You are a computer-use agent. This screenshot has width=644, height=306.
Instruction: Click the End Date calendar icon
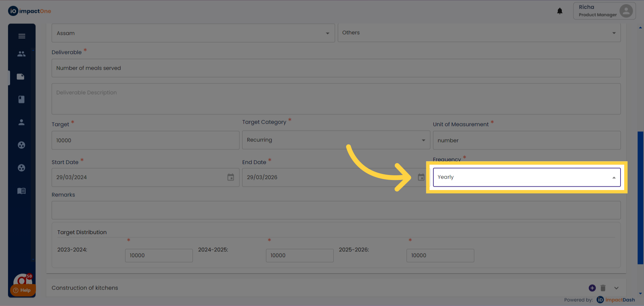[x=421, y=177]
